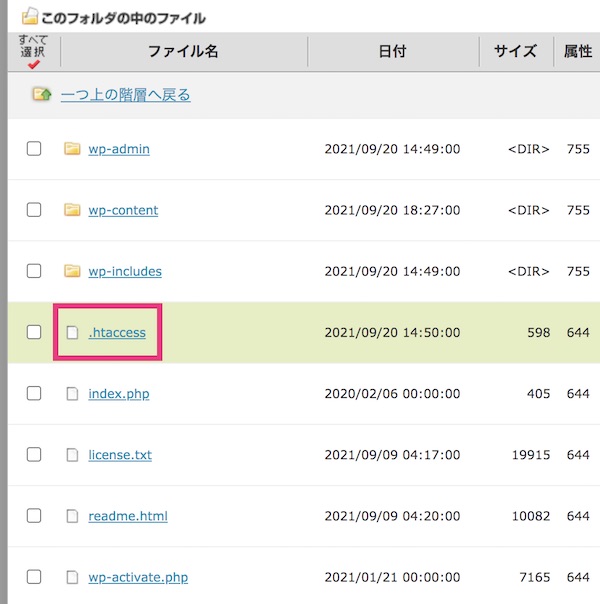The height and width of the screenshot is (604, 600).
Task: Click the 日付 column header
Action: coord(392,51)
